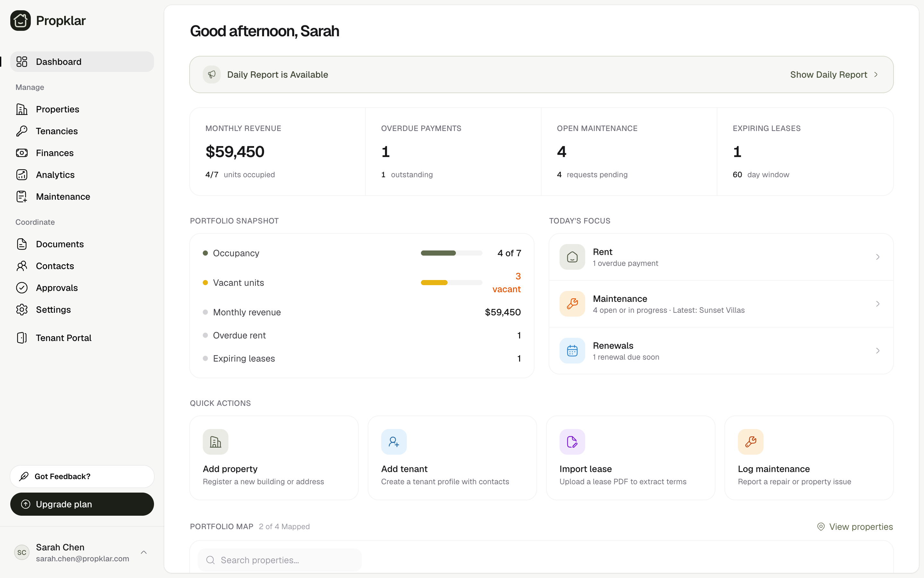924x578 pixels.
Task: Click the Approvals checkmark circle icon
Action: (22, 288)
